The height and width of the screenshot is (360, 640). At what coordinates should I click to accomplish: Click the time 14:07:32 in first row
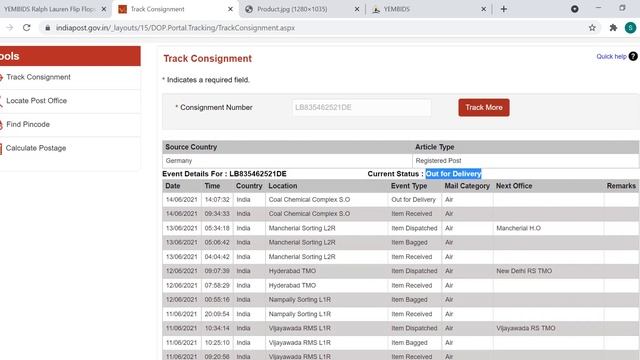(217, 200)
